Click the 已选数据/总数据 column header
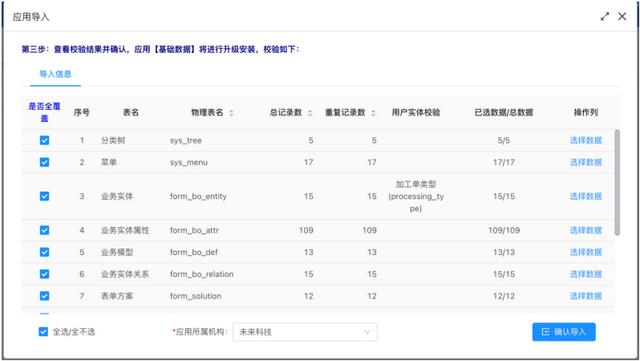The width and height of the screenshot is (640, 361). point(504,112)
